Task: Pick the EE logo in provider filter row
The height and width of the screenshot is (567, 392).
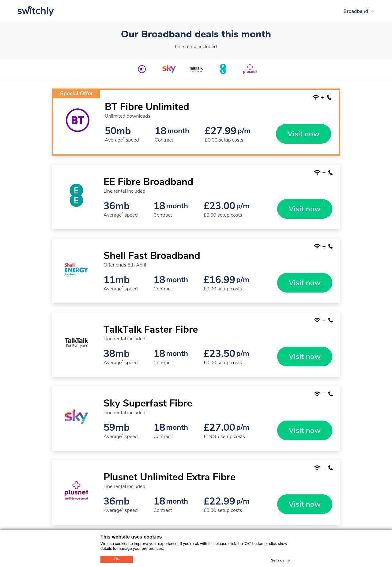Action: pyautogui.click(x=223, y=69)
